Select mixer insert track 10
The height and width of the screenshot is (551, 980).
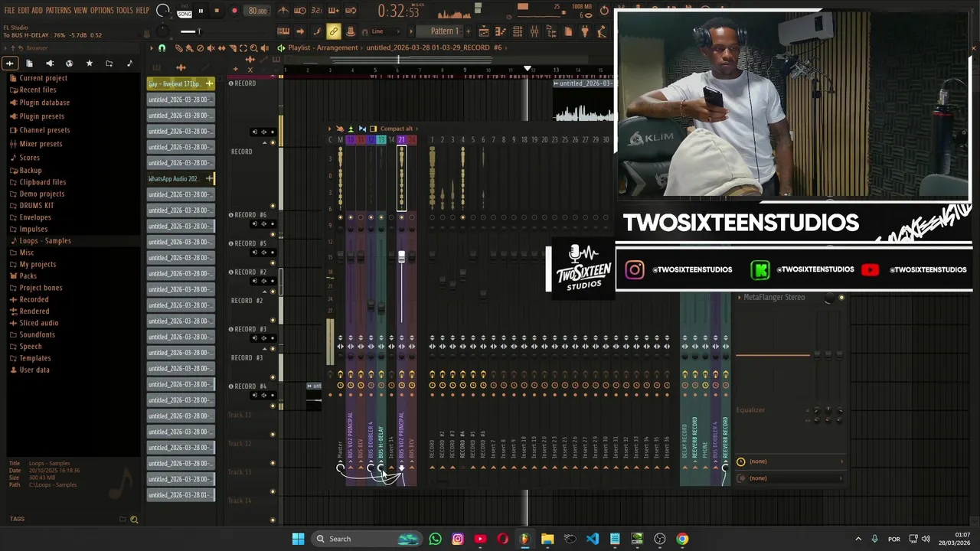351,139
